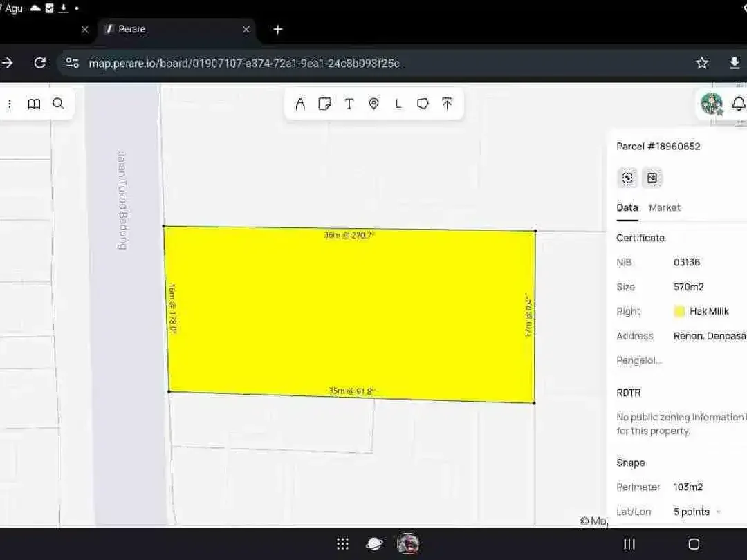Viewport: 747px width, 560px height.
Task: Click the 35m @ 91.8° edge label
Action: point(351,391)
